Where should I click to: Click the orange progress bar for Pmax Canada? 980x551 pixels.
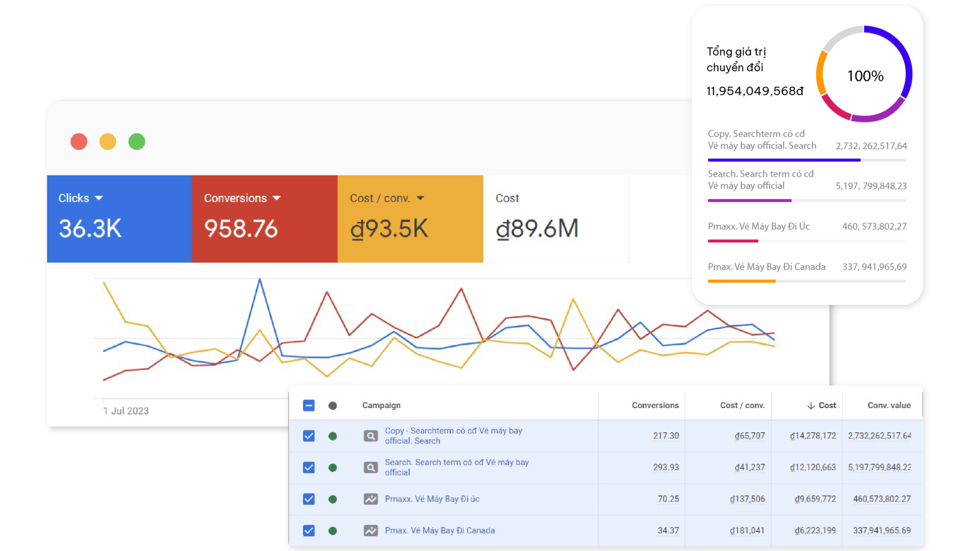click(741, 281)
